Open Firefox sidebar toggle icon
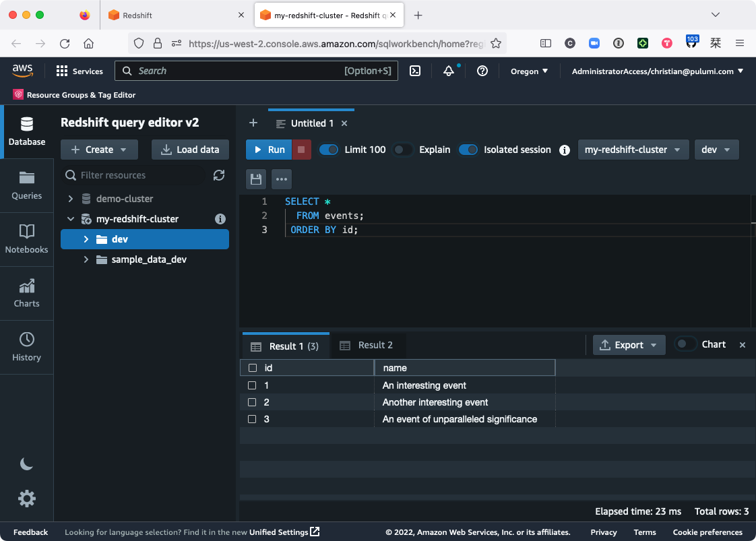 [x=545, y=43]
